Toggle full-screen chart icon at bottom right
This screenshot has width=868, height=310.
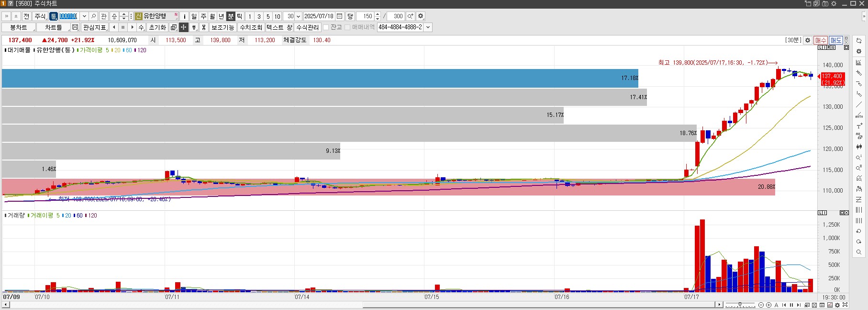click(845, 305)
